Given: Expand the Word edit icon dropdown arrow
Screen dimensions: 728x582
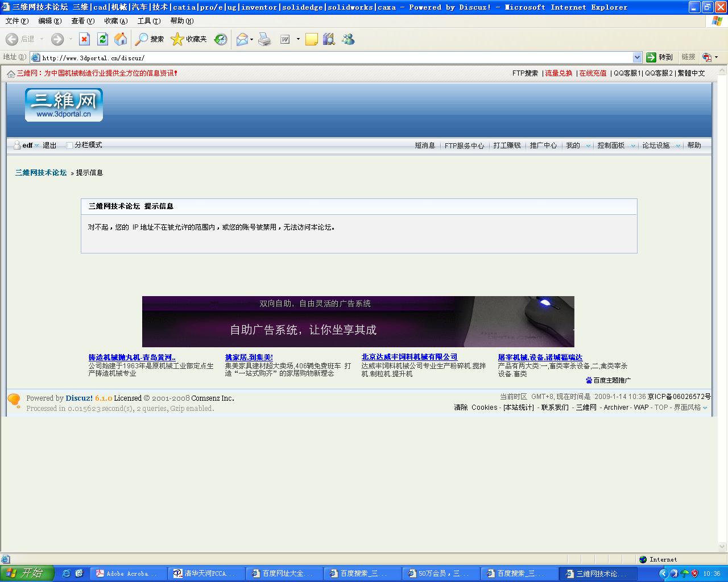Looking at the screenshot, I should coord(298,39).
